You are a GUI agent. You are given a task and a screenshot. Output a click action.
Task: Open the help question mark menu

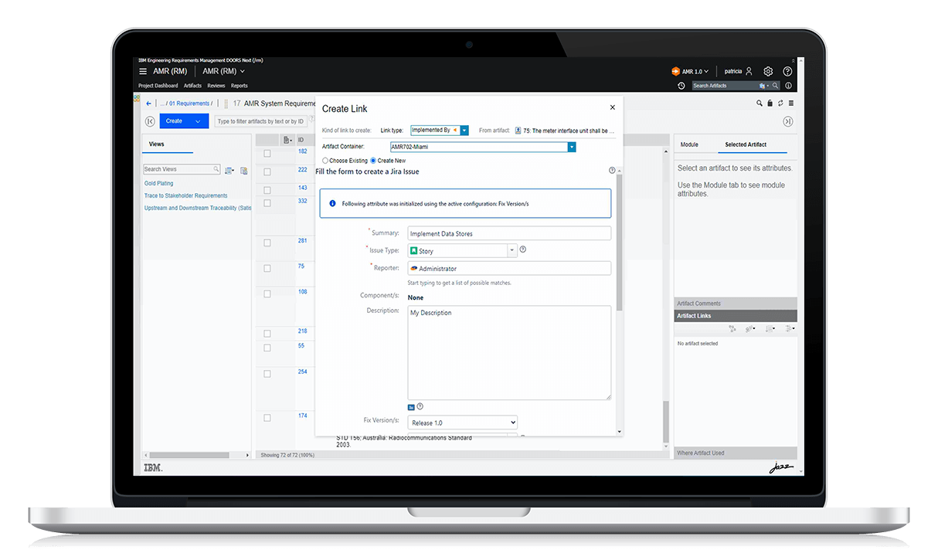(x=787, y=71)
